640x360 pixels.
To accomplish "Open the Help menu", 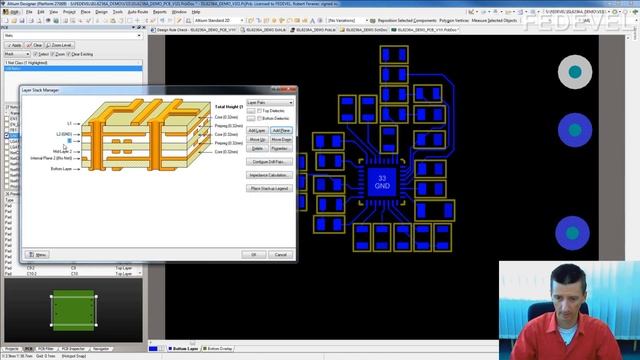I will tap(196, 12).
